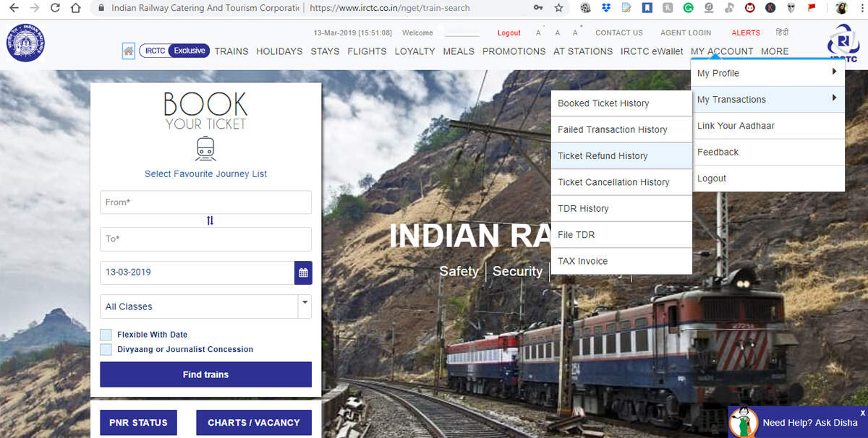Click the From station field
The width and height of the screenshot is (868, 438).
(x=205, y=202)
